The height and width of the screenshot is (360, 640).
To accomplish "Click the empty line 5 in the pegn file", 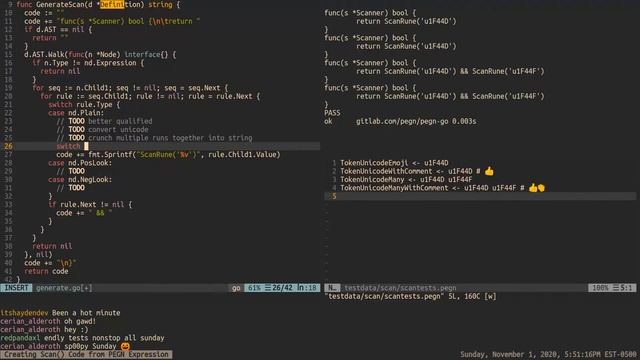I will point(480,196).
